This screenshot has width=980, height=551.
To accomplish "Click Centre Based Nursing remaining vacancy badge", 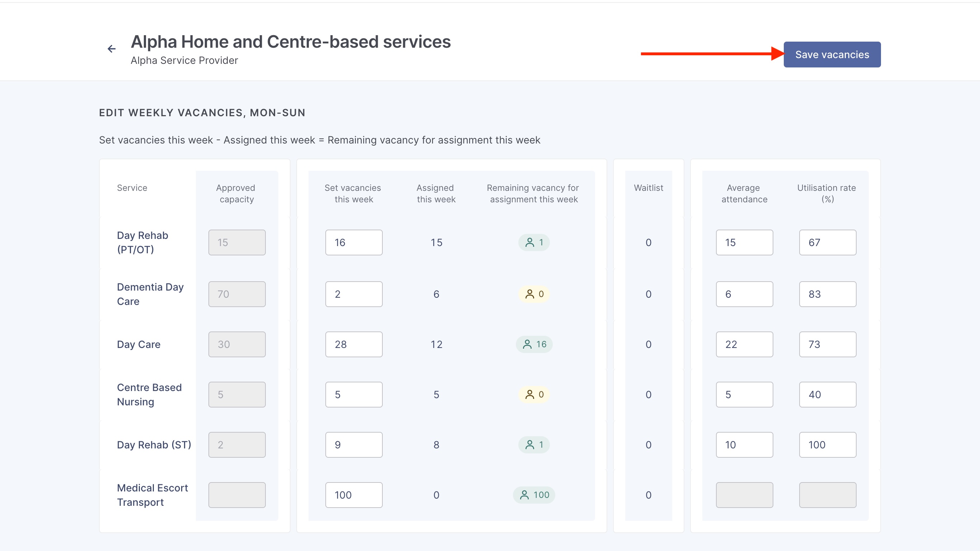I will [x=534, y=394].
